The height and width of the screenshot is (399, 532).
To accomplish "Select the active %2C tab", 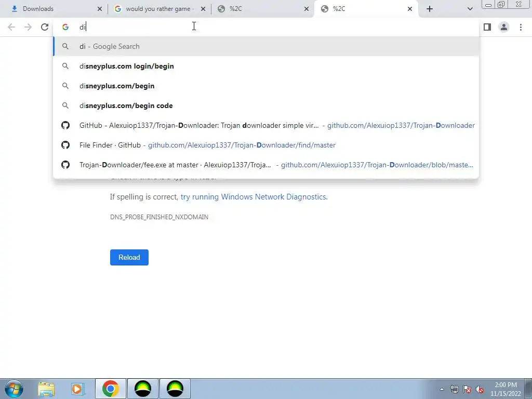I will (x=366, y=9).
